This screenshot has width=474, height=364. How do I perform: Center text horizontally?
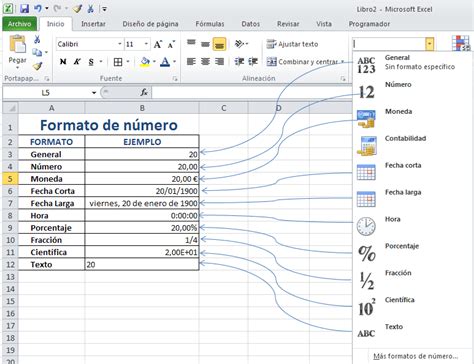[x=205, y=62]
